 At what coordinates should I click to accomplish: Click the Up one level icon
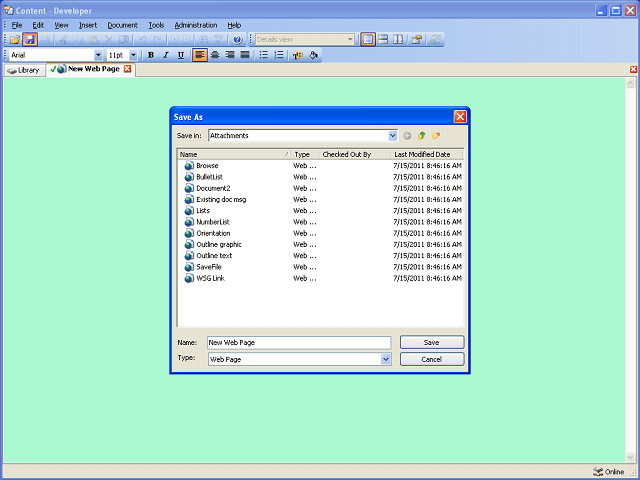(x=422, y=136)
